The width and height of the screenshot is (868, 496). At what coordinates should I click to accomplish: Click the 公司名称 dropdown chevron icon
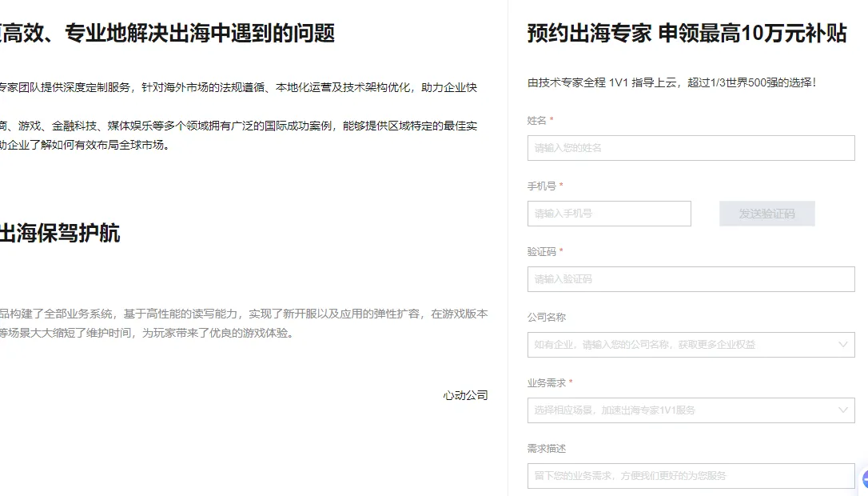tap(845, 345)
